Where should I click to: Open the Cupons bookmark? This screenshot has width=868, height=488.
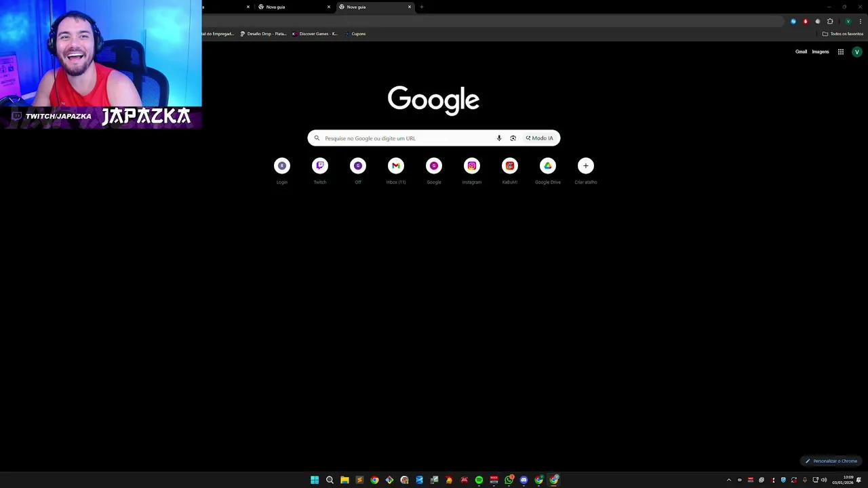click(x=355, y=34)
